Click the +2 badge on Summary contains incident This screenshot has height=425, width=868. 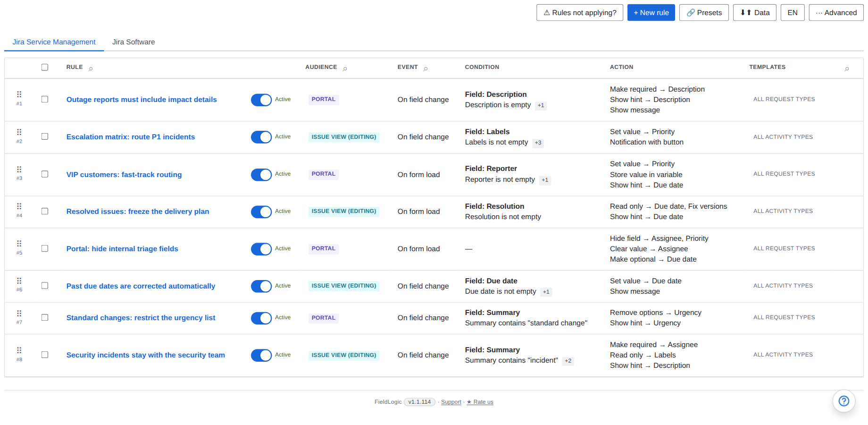(568, 361)
